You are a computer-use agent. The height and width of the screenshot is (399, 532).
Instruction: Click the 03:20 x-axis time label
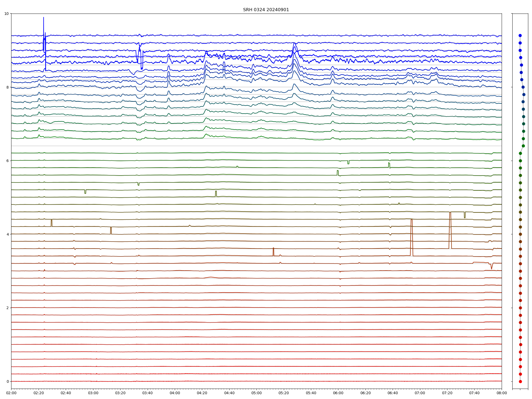tap(120, 393)
